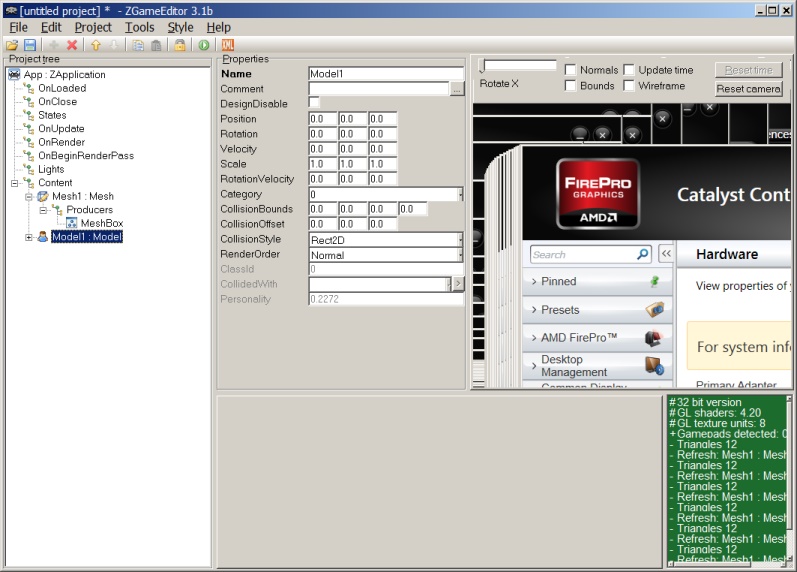Copy component using the toolbar copy icon

coord(138,45)
